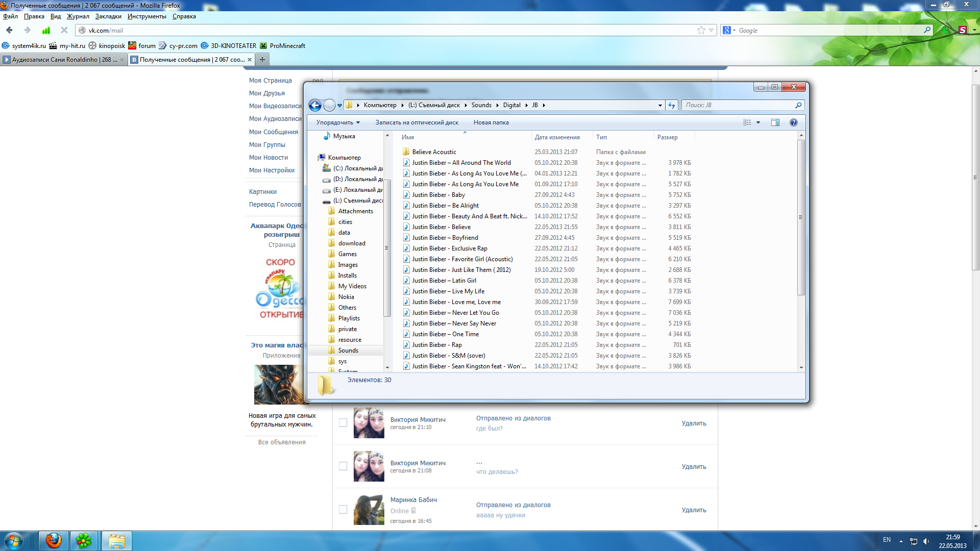Click the bookmark star icon in URL bar

click(x=701, y=30)
